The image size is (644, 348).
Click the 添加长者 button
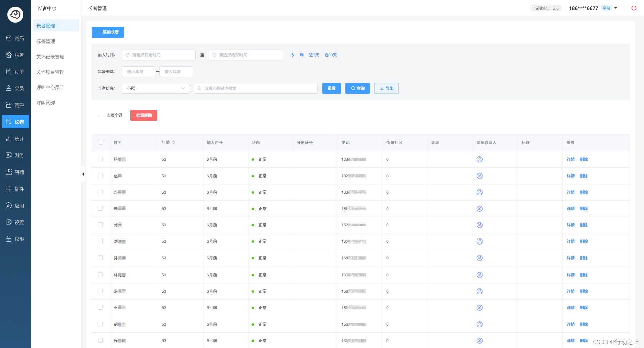108,32
